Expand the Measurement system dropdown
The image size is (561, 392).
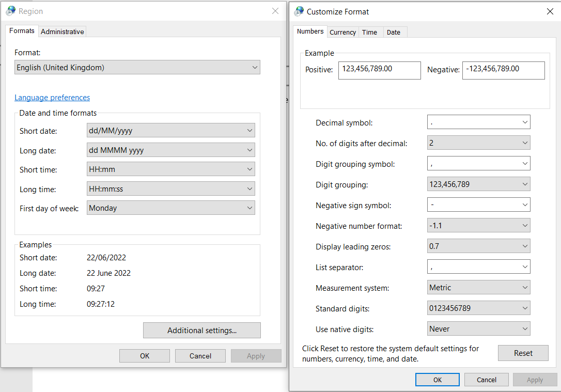(x=479, y=287)
